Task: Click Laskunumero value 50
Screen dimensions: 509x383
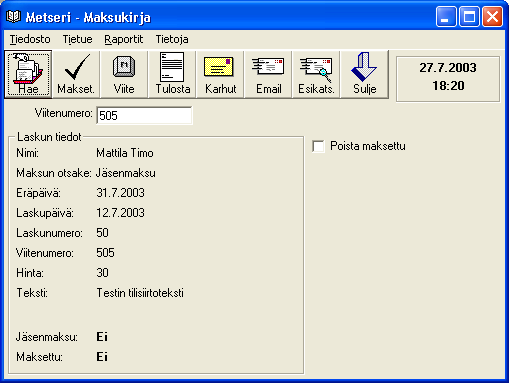Action: 103,233
